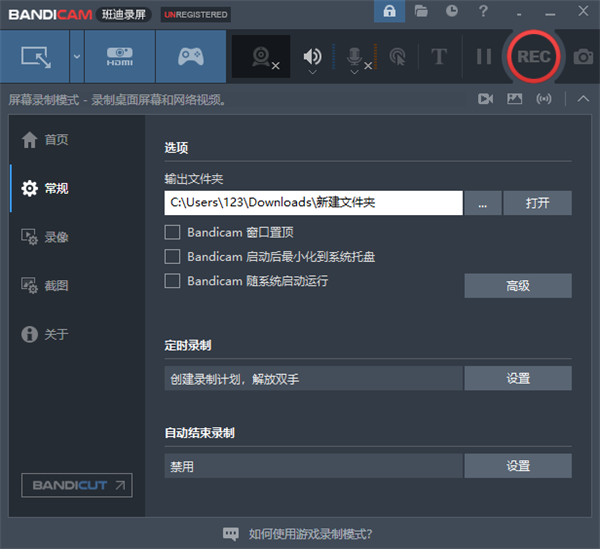600x549 pixels.
Task: Toggle the speaker sound icon
Action: coord(312,56)
